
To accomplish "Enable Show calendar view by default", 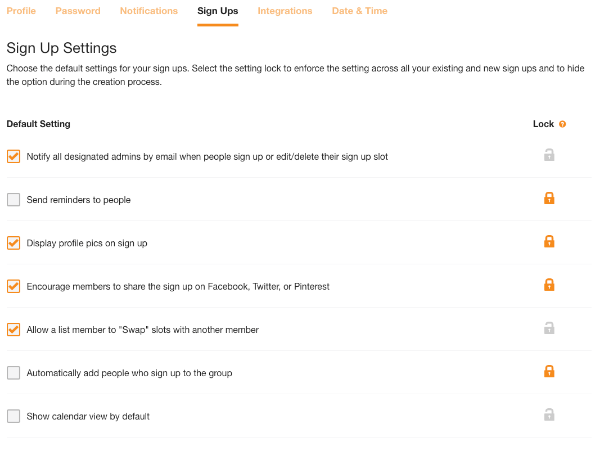I will [x=13, y=416].
